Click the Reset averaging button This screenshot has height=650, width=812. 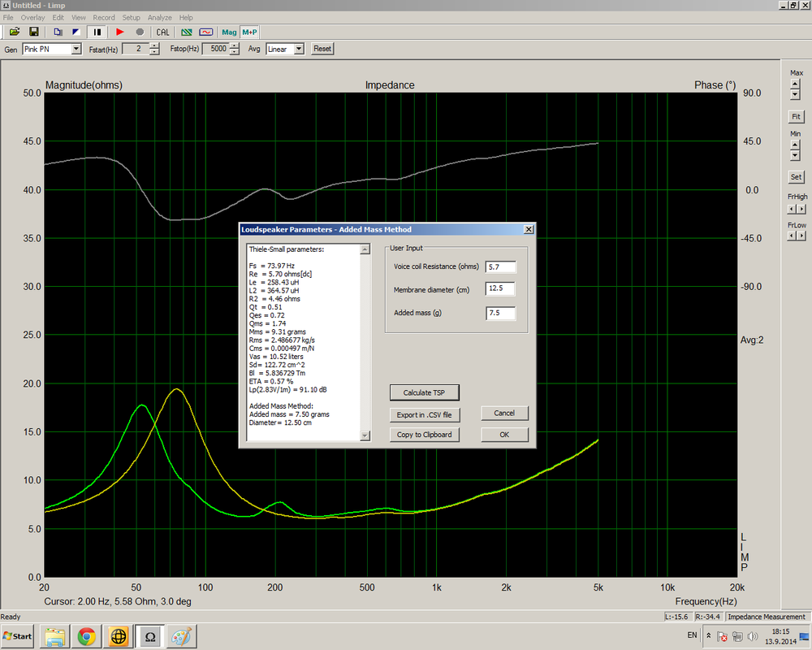click(x=322, y=49)
